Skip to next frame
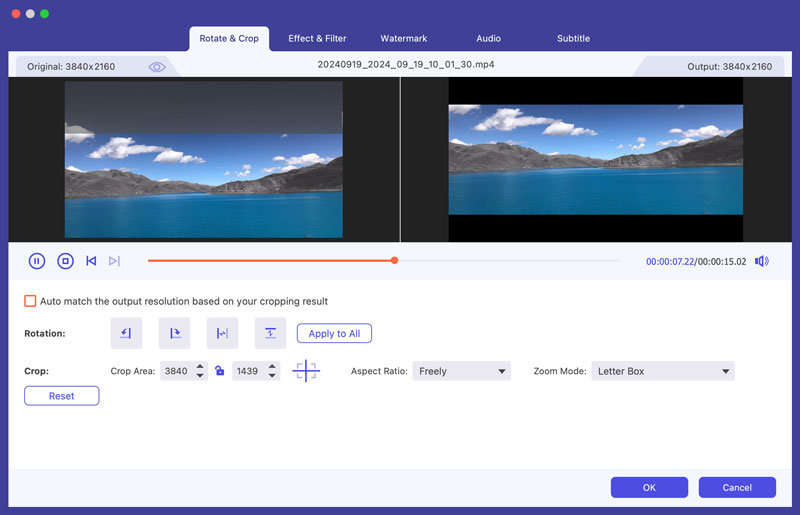Viewport: 800px width, 515px height. (x=114, y=261)
